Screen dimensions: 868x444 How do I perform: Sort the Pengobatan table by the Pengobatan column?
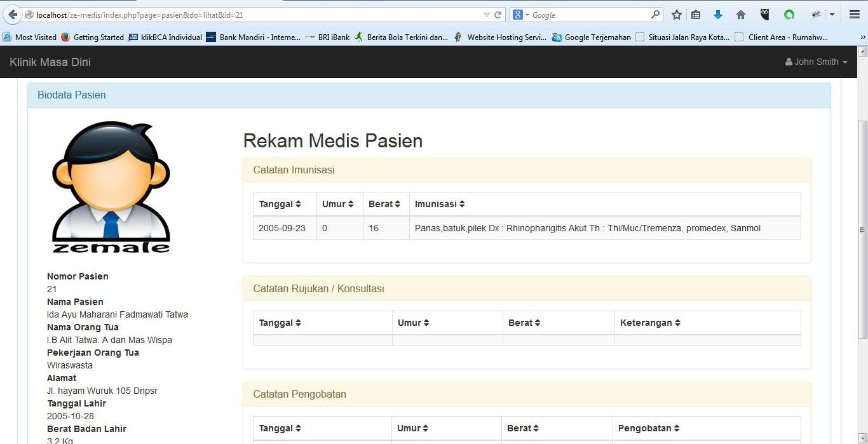pyautogui.click(x=649, y=428)
